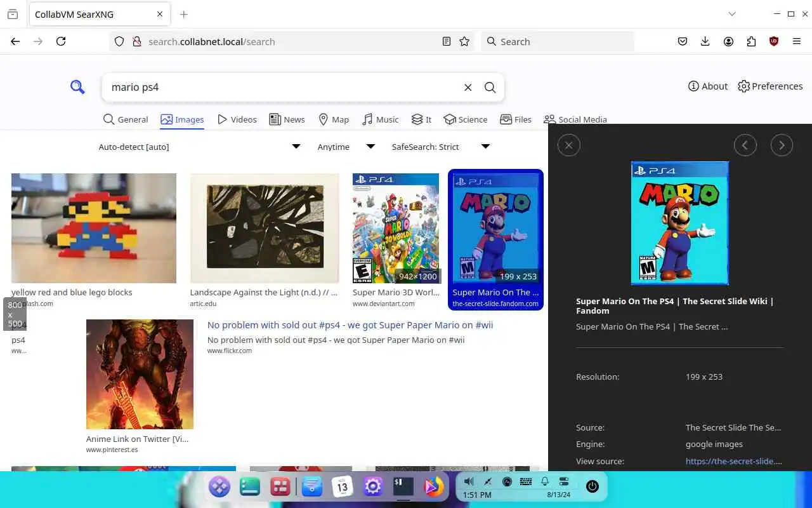
Task: Switch to the Videos category
Action: coord(237,119)
